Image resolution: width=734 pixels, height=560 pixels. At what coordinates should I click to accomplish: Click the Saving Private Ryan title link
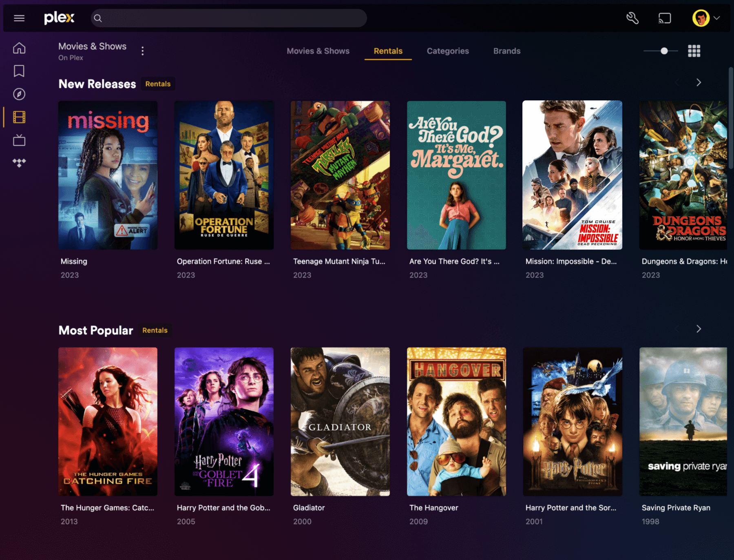(676, 508)
